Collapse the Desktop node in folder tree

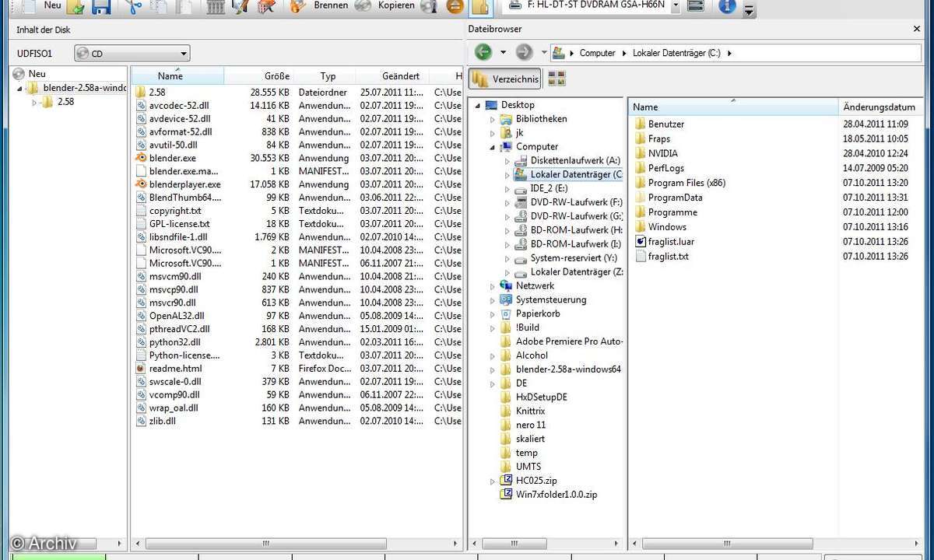[478, 106]
